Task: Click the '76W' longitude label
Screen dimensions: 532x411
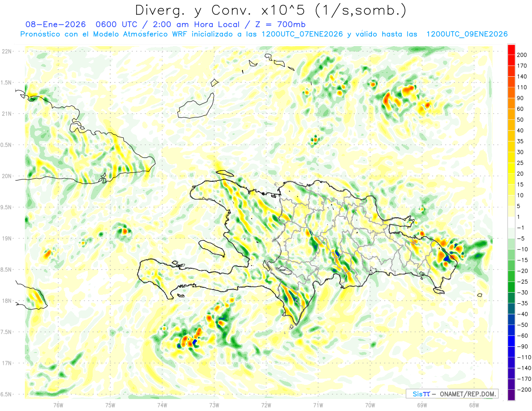Action: [58, 404]
